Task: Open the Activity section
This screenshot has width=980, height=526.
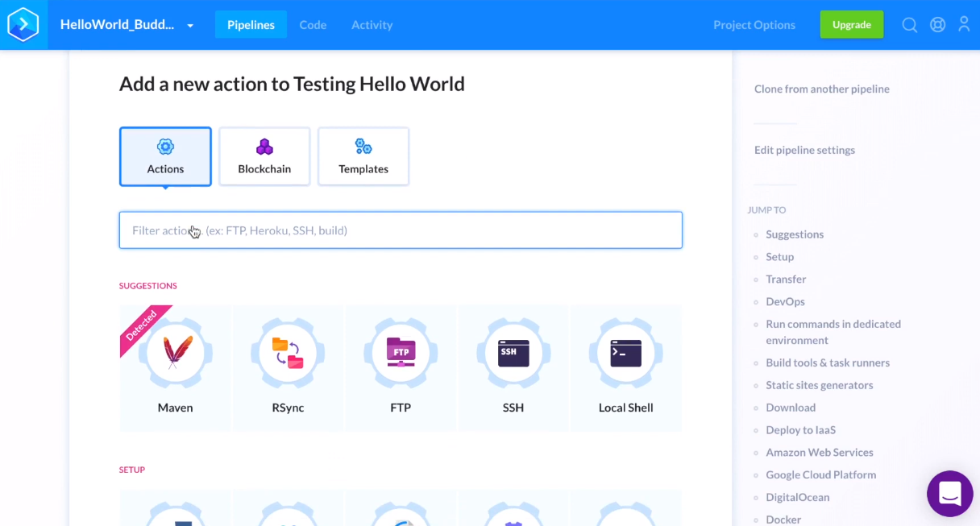Action: [372, 24]
